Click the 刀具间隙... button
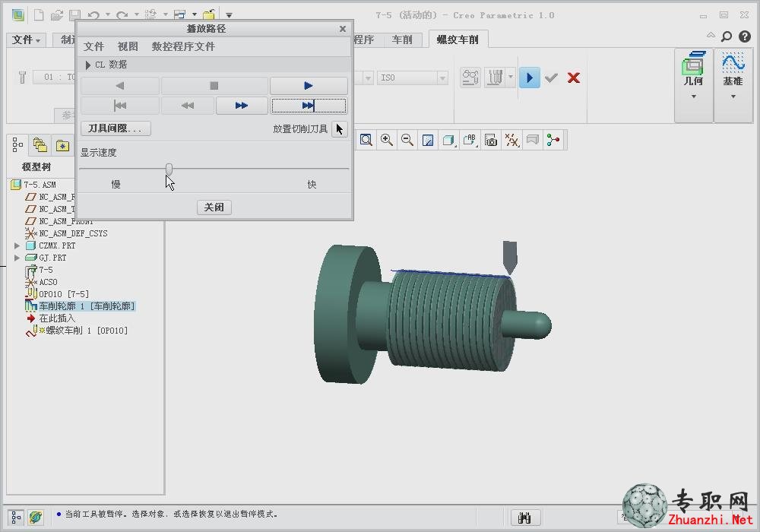This screenshot has height=532, width=760. tap(116, 128)
